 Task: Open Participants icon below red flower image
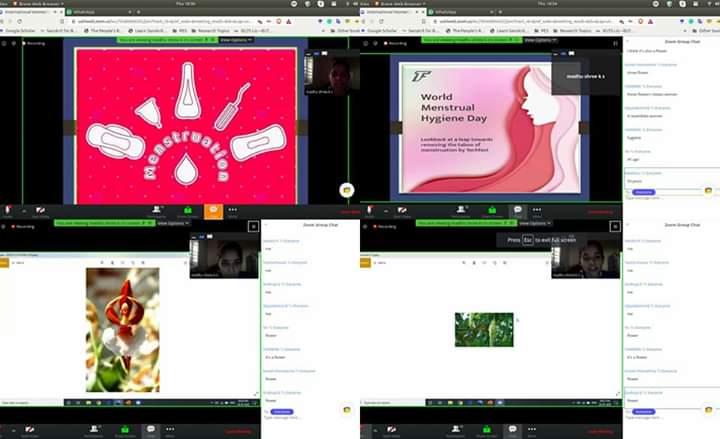pos(94,431)
